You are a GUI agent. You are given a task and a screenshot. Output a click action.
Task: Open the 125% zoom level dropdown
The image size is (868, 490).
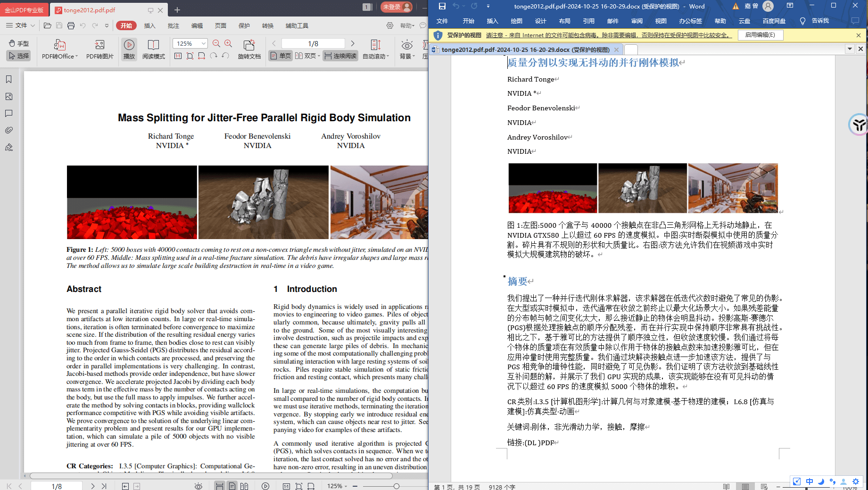204,42
